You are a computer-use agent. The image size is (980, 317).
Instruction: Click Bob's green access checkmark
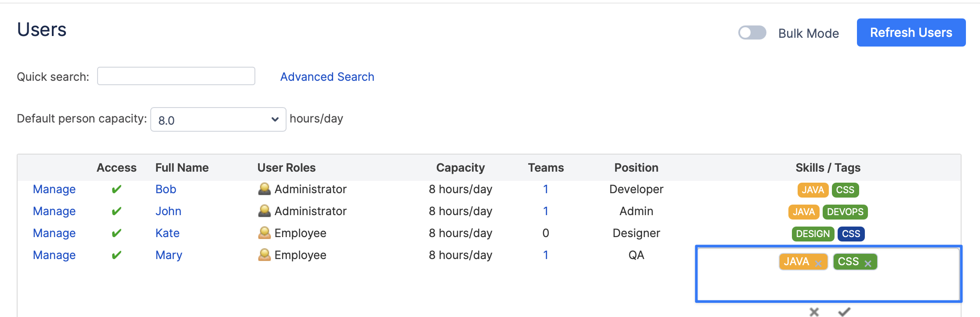click(116, 189)
